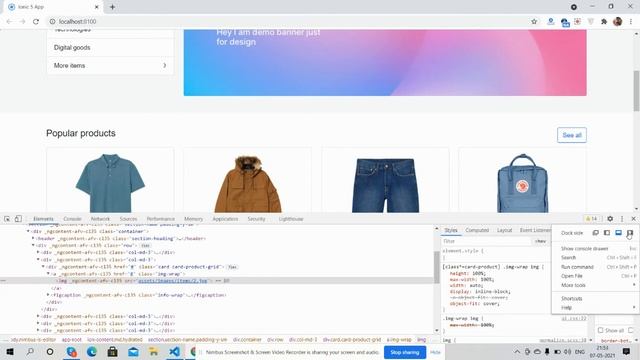
Task: Toggle the device toolbar icon
Action: pyautogui.click(x=18, y=219)
